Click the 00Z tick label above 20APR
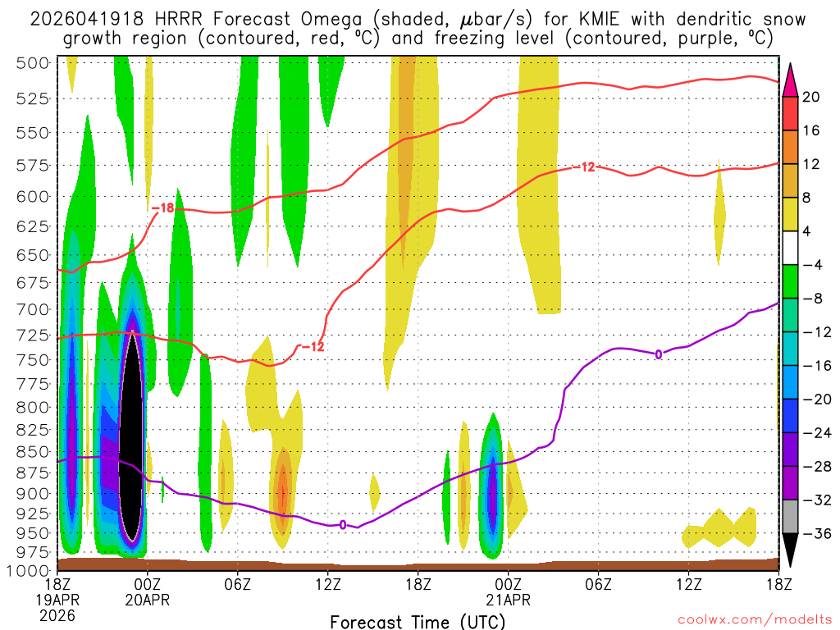Screen dimensions: 840x630 click(x=148, y=584)
